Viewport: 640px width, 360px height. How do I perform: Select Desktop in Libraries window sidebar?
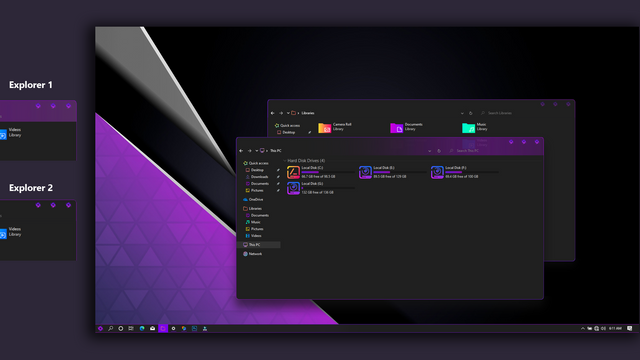pos(286,133)
